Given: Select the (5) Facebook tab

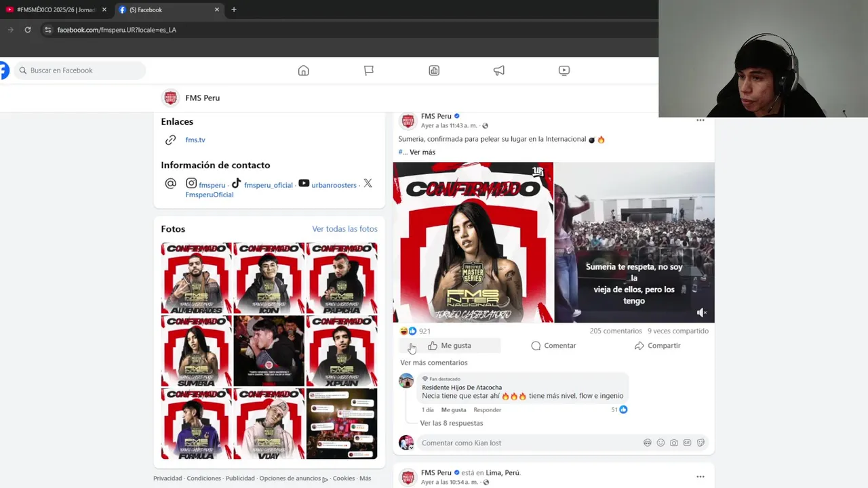Looking at the screenshot, I should tap(170, 9).
